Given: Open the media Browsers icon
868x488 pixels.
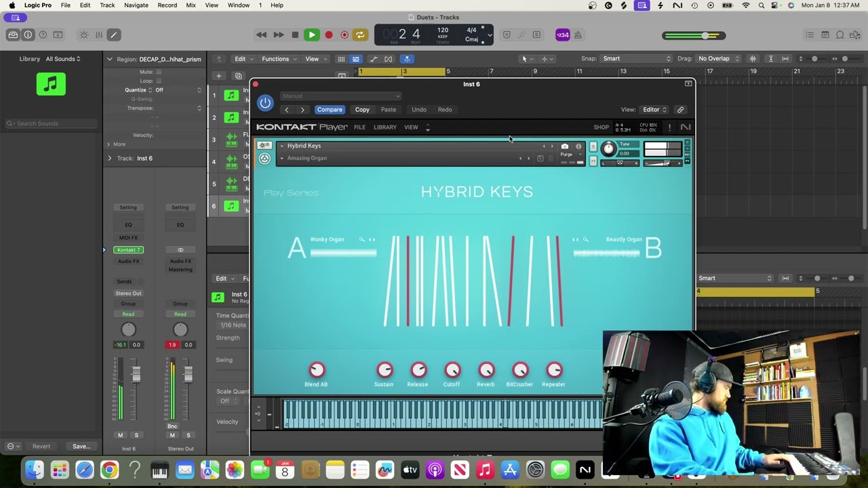Looking at the screenshot, I should click(x=854, y=35).
